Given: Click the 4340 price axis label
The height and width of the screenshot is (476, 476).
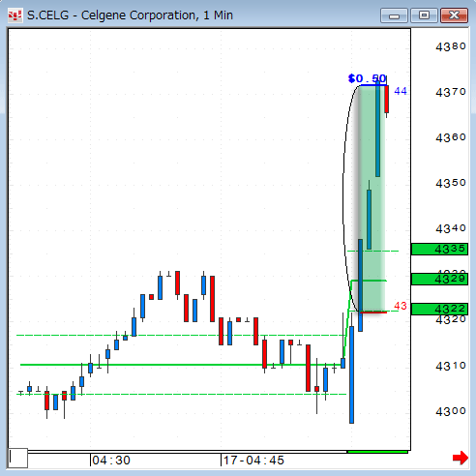Looking at the screenshot, I should [451, 228].
